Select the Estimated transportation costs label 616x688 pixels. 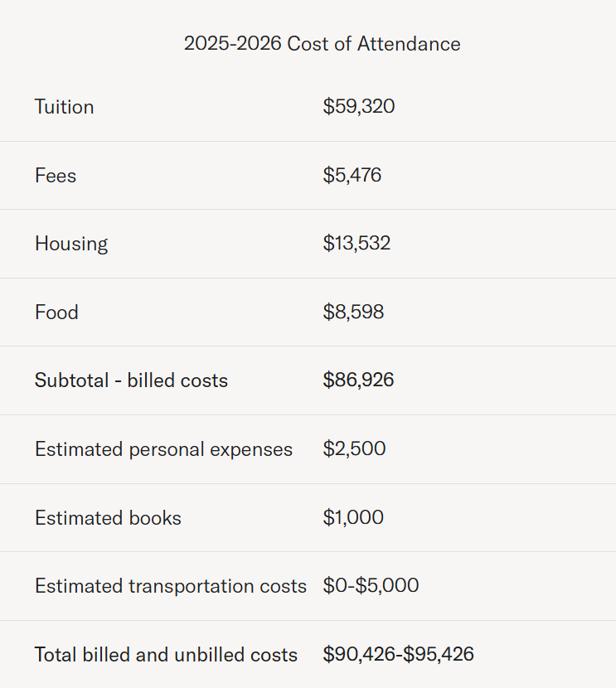(x=171, y=586)
